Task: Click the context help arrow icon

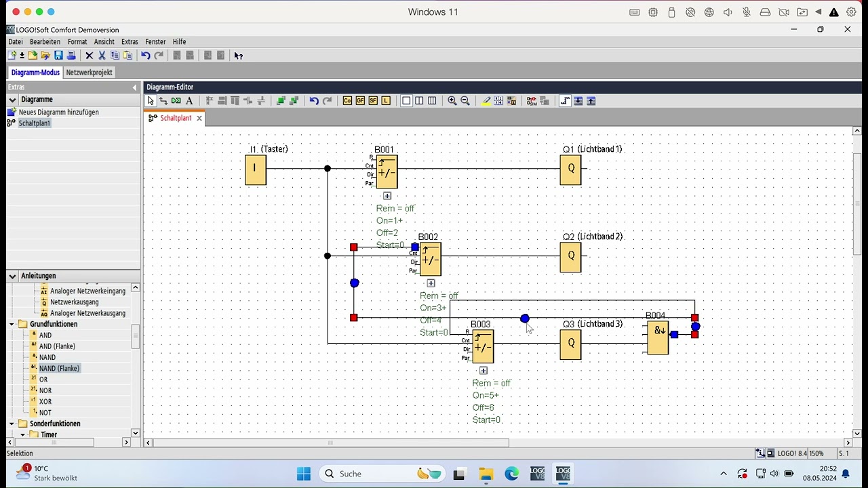Action: click(x=238, y=56)
